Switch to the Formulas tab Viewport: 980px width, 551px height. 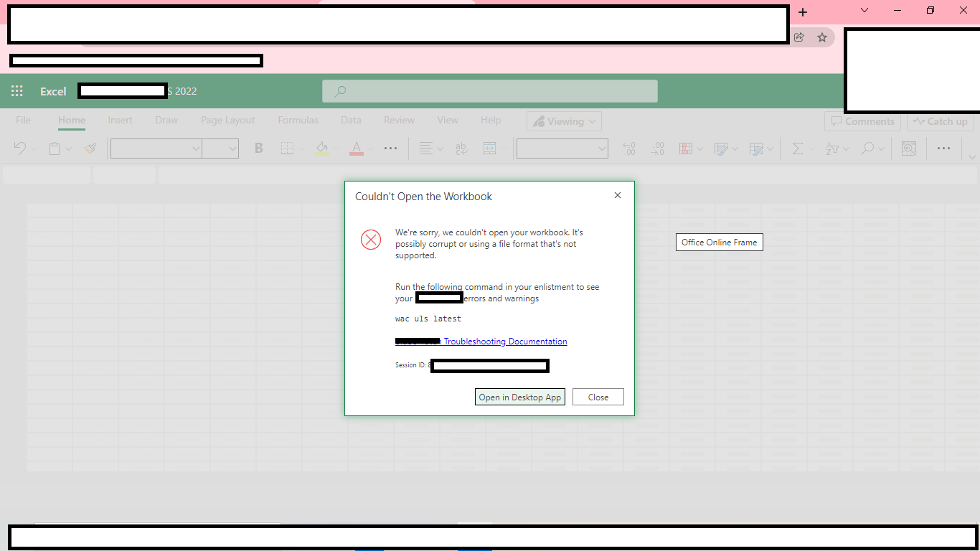298,121
